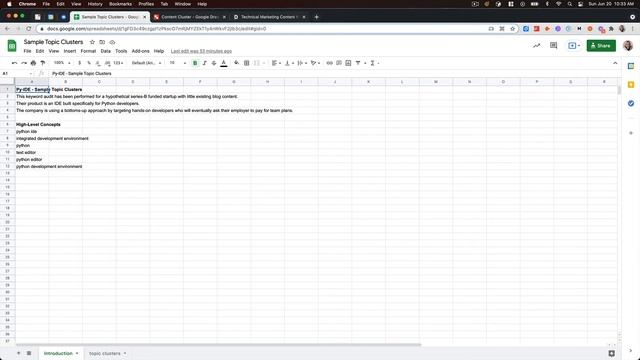This screenshot has height=360, width=640.
Task: Click the undo arrow in the toolbar
Action: point(14,63)
